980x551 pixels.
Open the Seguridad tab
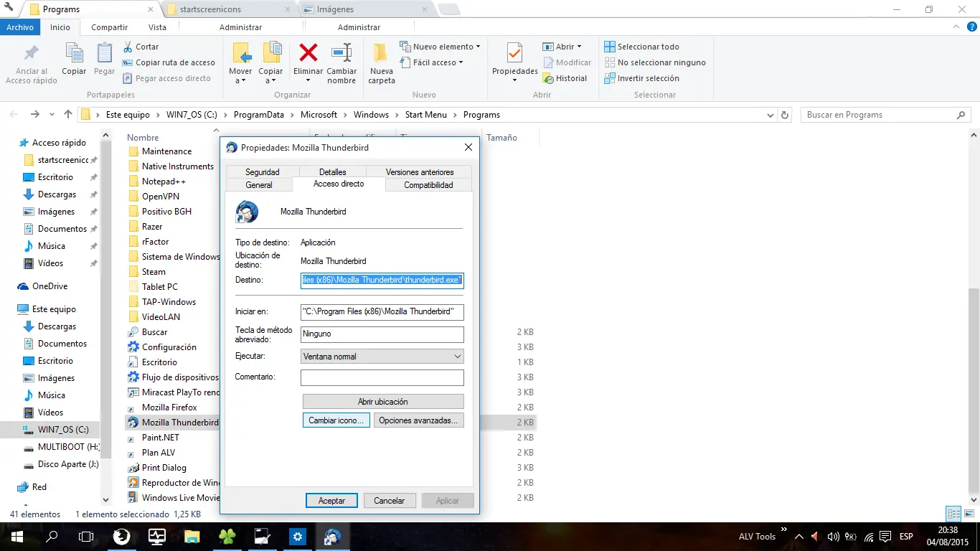262,172
